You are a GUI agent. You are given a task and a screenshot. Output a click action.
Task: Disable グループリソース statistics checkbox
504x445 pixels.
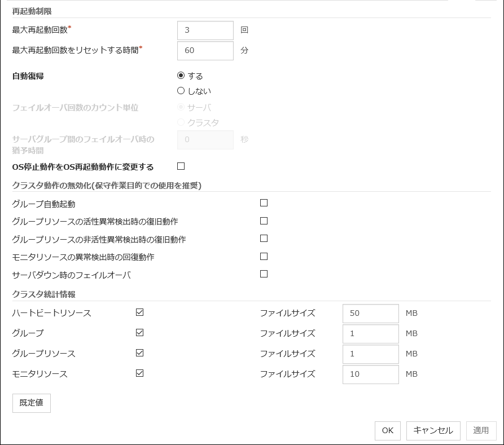(x=140, y=353)
